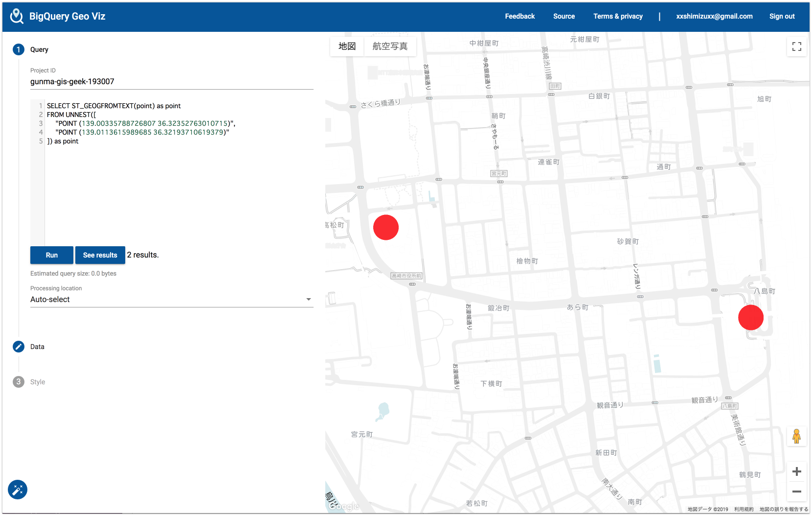Open 利用規約 map terms link
Viewport: 812px width, 516px height.
pyautogui.click(x=744, y=509)
